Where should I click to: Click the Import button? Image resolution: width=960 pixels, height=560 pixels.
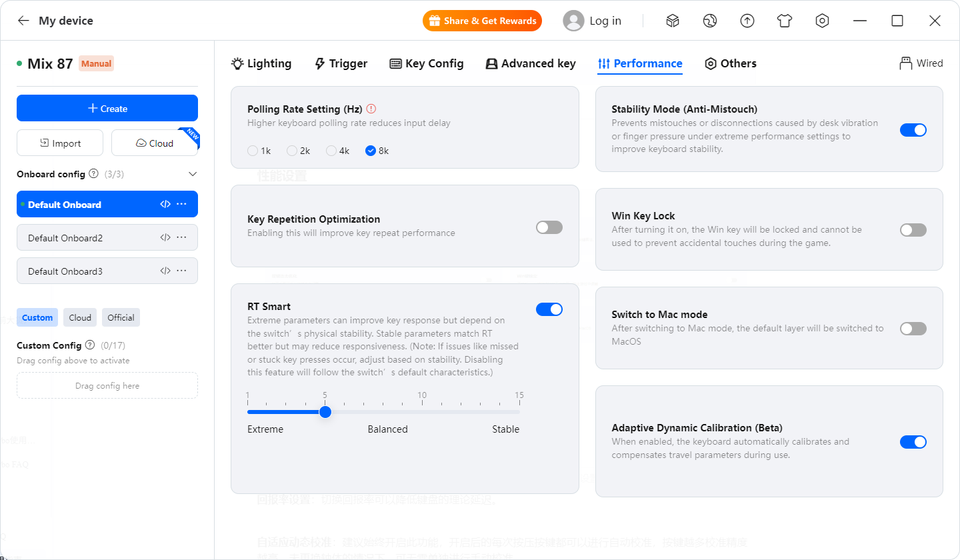60,143
